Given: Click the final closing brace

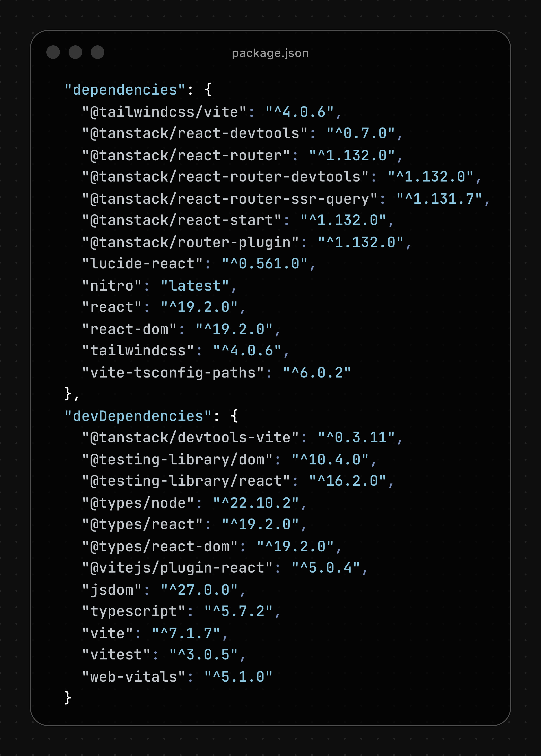Looking at the screenshot, I should tap(68, 698).
